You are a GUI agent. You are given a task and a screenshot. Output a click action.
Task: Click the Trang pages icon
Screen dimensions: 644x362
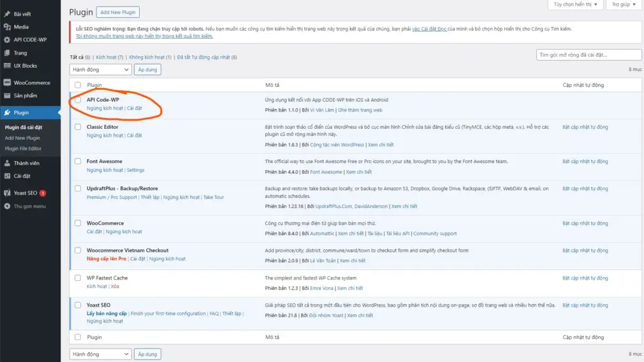[7, 53]
